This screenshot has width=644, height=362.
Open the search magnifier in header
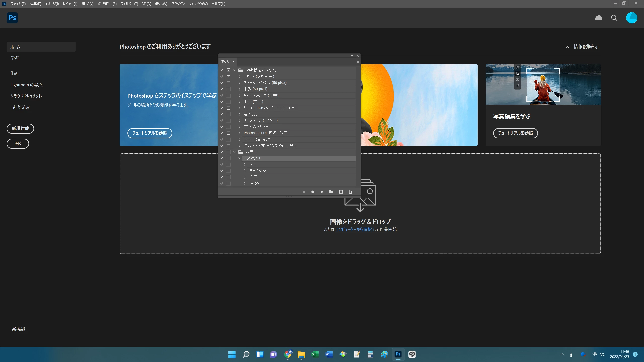tap(614, 18)
